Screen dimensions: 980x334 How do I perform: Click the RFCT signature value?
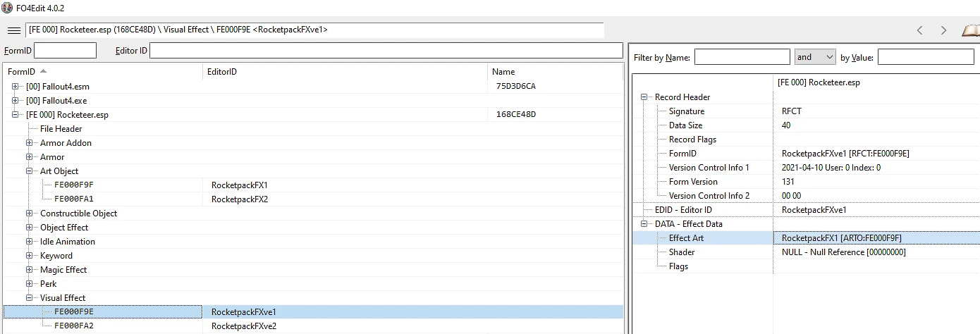click(x=792, y=111)
